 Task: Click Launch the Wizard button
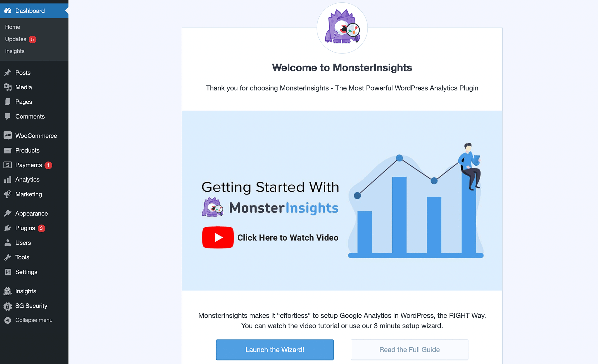(275, 349)
